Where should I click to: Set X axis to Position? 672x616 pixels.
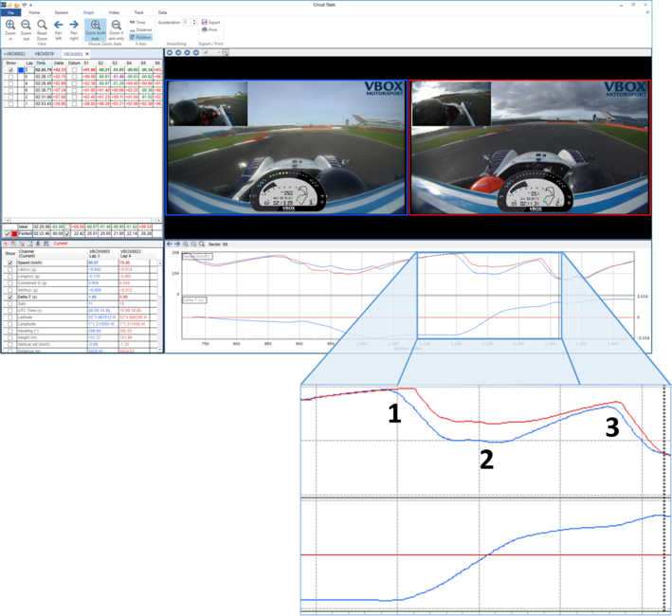pos(140,37)
